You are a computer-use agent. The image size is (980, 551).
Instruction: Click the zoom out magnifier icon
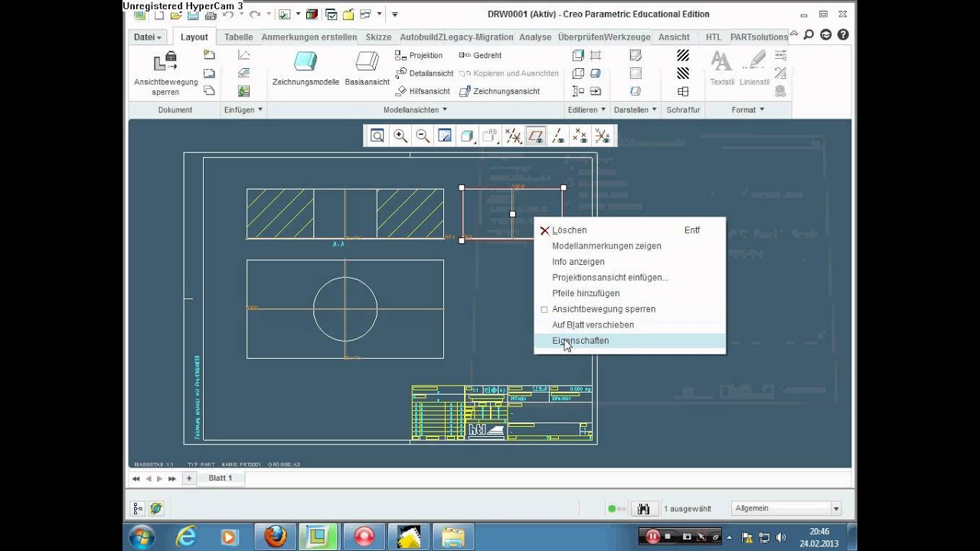[x=423, y=136]
